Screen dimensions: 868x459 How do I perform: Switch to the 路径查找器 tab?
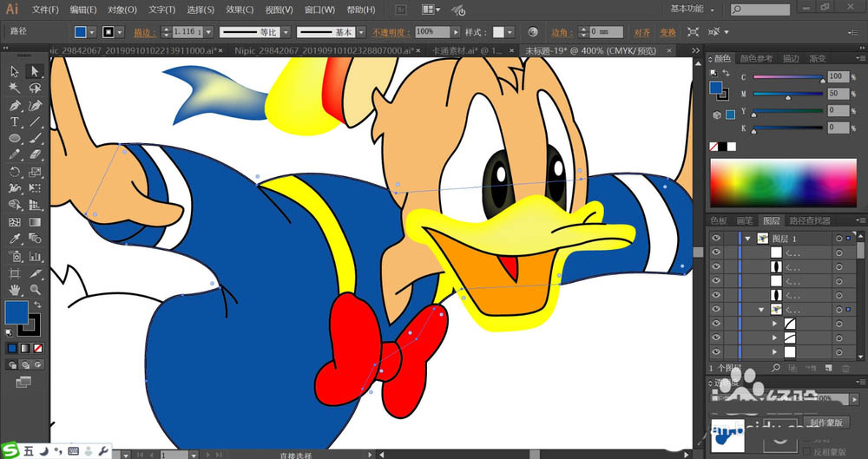coord(809,220)
